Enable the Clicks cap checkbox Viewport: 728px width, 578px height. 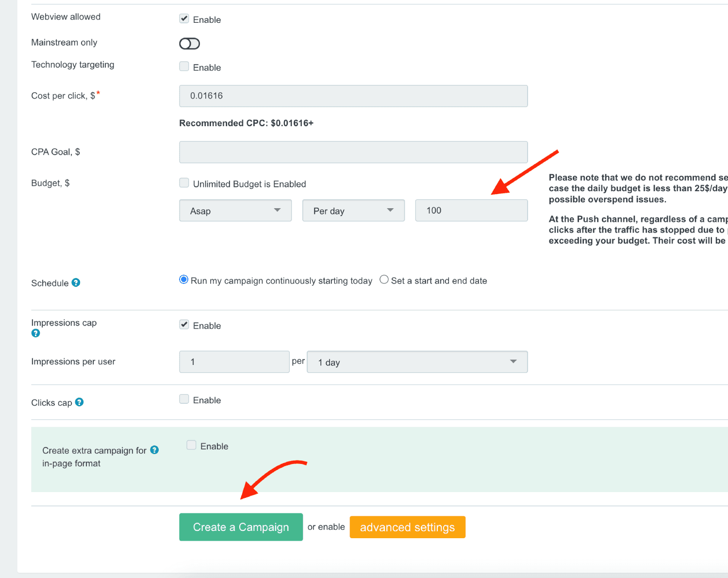tap(184, 399)
